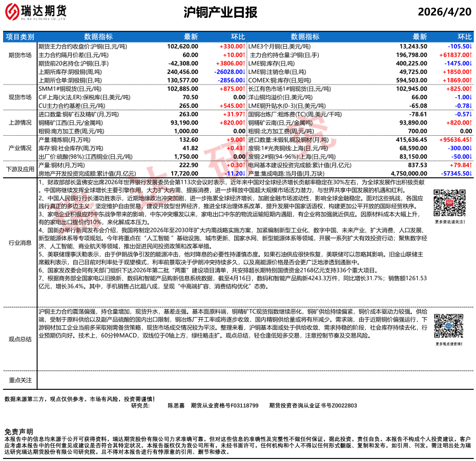Viewport: 476px width, 461px height.
Task: Select the 现货市场 category cell
Action: tap(20, 96)
